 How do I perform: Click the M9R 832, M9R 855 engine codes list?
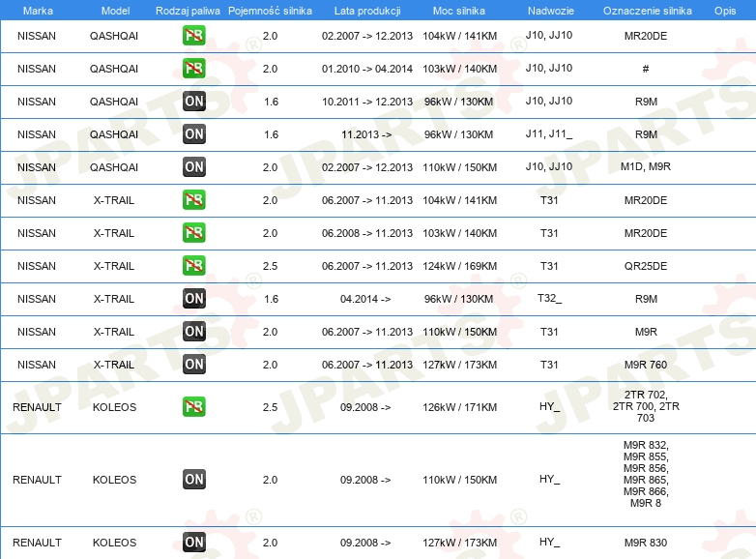(x=646, y=474)
